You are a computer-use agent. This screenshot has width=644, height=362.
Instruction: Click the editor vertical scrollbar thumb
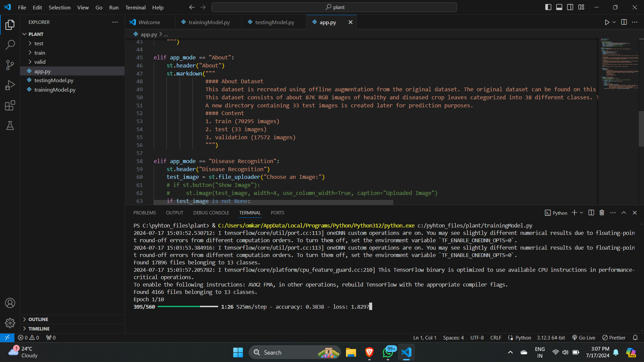[x=641, y=128]
